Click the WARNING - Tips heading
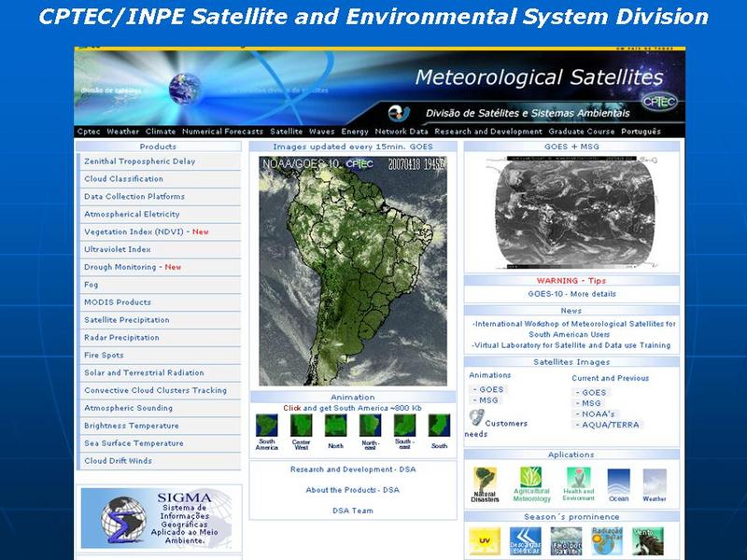Screen dimensions: 747x560 click(571, 281)
